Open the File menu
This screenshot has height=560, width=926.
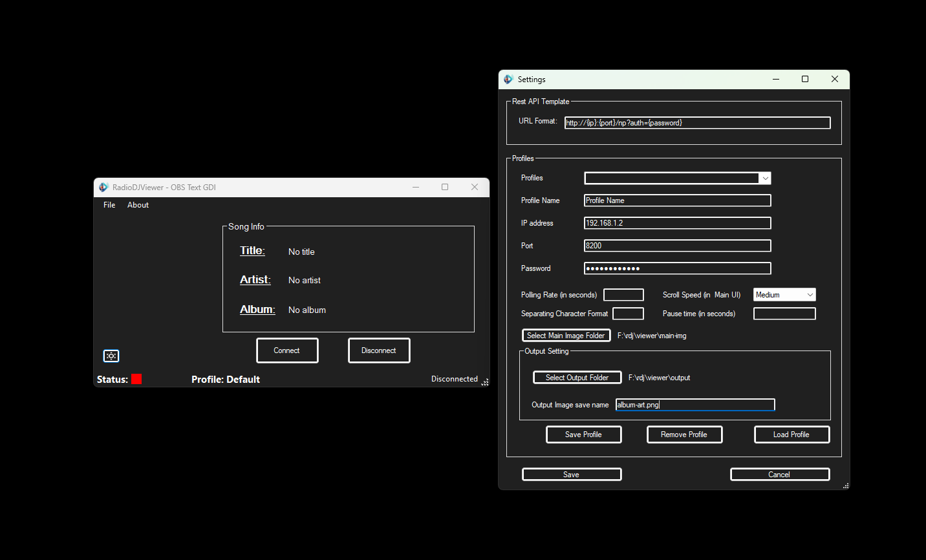pos(109,205)
